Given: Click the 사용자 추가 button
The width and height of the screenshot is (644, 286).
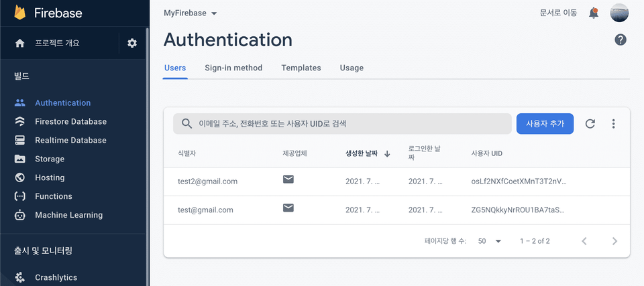Looking at the screenshot, I should [545, 123].
